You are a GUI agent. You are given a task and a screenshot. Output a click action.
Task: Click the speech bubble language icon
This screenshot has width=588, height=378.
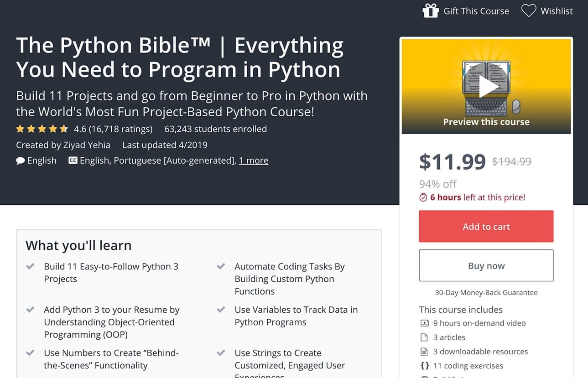coord(21,161)
